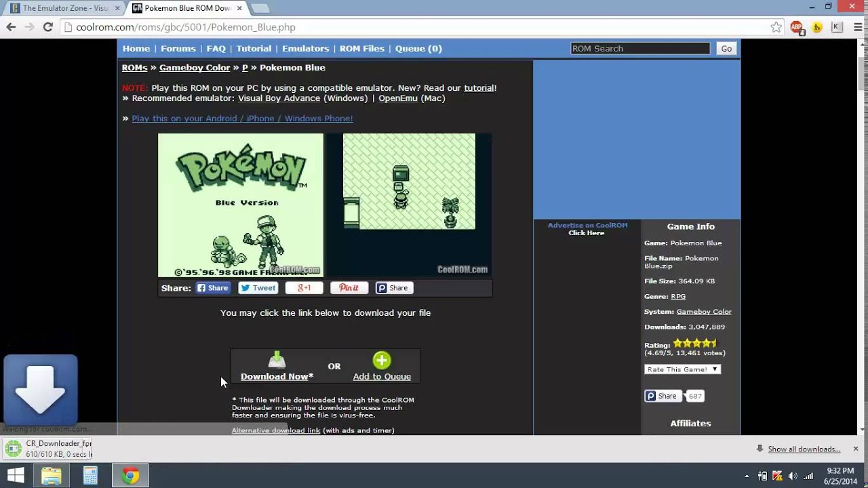Click the Google +1 button

pyautogui.click(x=304, y=288)
